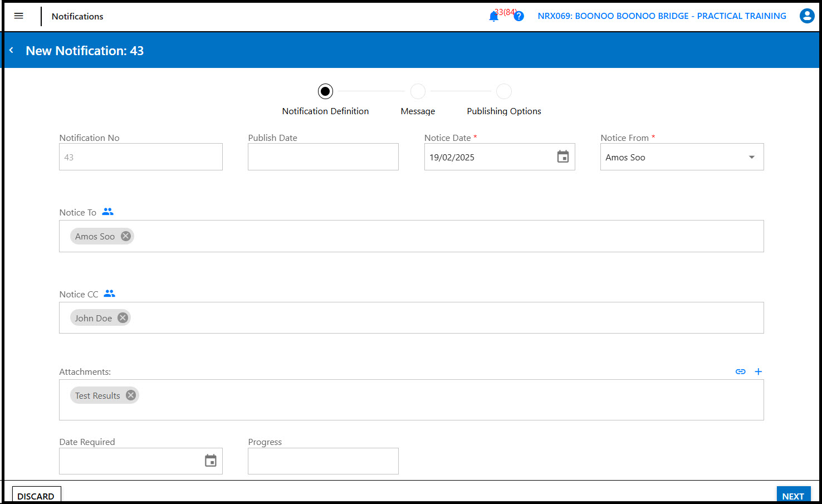
Task: Expand the Notice From dropdown
Action: [751, 157]
